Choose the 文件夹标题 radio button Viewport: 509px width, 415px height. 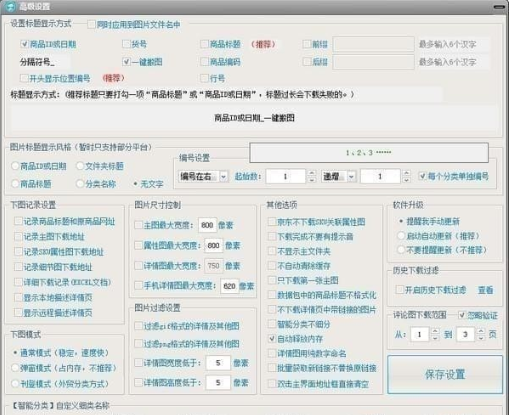(x=80, y=166)
